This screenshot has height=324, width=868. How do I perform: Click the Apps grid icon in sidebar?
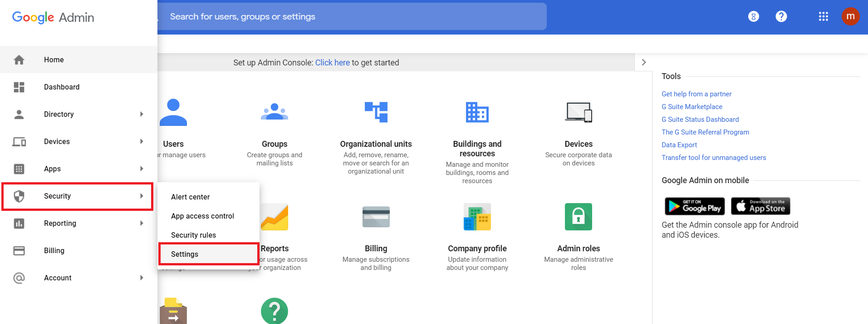point(19,169)
